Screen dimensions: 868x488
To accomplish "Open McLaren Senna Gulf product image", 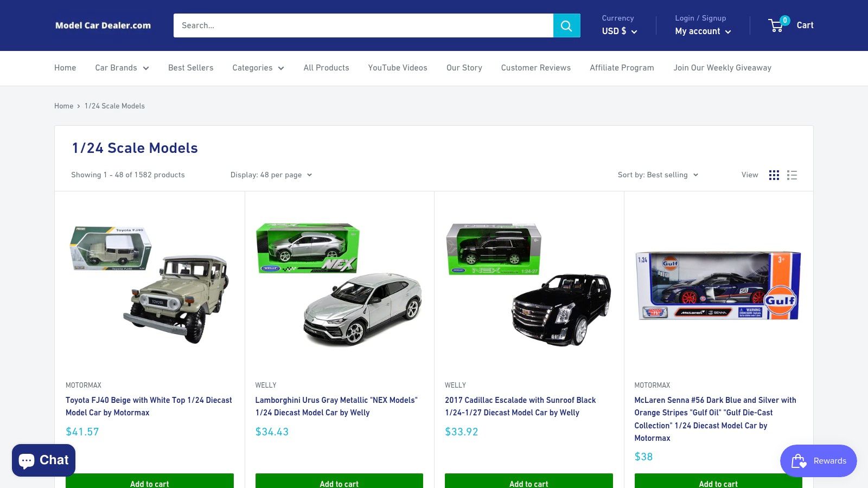I will pos(718,285).
